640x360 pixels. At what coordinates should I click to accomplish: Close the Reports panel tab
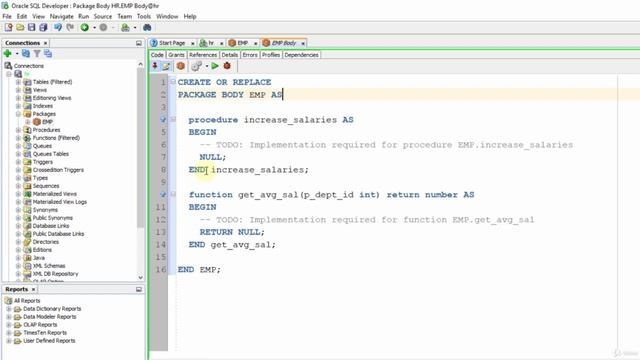[x=33, y=289]
